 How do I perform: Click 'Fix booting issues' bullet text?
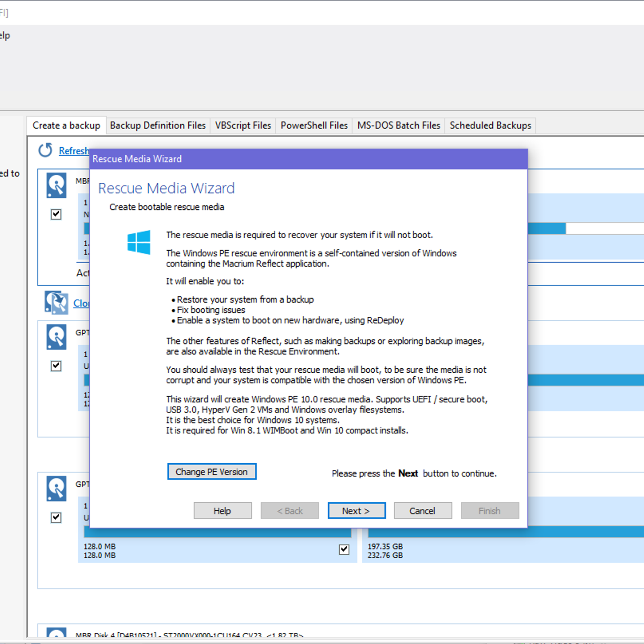pos(211,310)
